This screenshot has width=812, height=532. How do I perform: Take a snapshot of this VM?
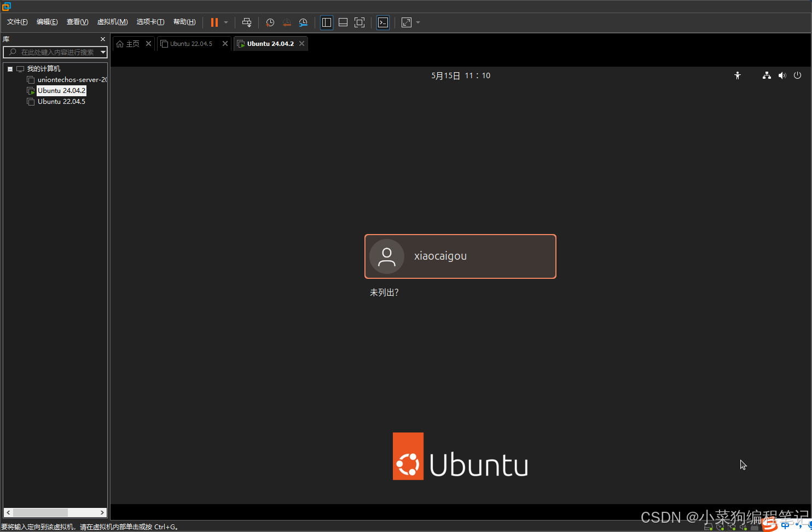coord(270,22)
